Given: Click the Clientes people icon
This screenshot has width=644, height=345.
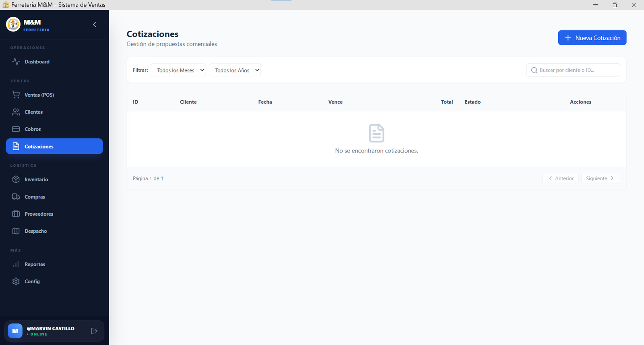Looking at the screenshot, I should coord(16,112).
